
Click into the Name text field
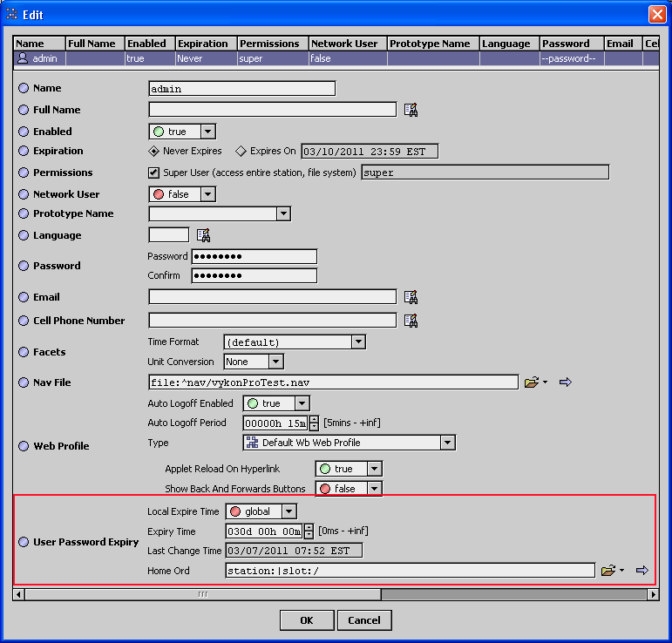(241, 88)
